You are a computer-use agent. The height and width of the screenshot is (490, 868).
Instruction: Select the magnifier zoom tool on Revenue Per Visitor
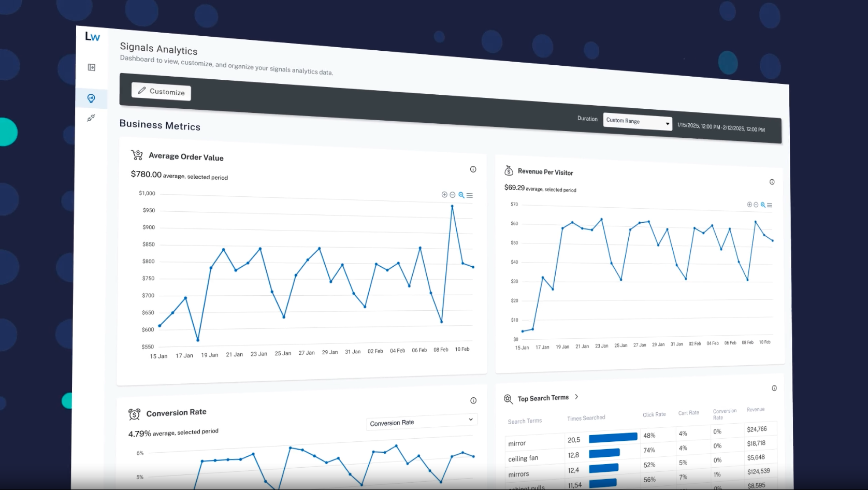[x=762, y=205]
